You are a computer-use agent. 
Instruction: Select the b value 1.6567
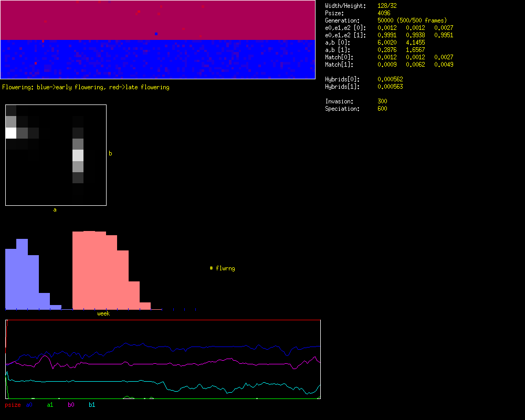click(x=415, y=50)
